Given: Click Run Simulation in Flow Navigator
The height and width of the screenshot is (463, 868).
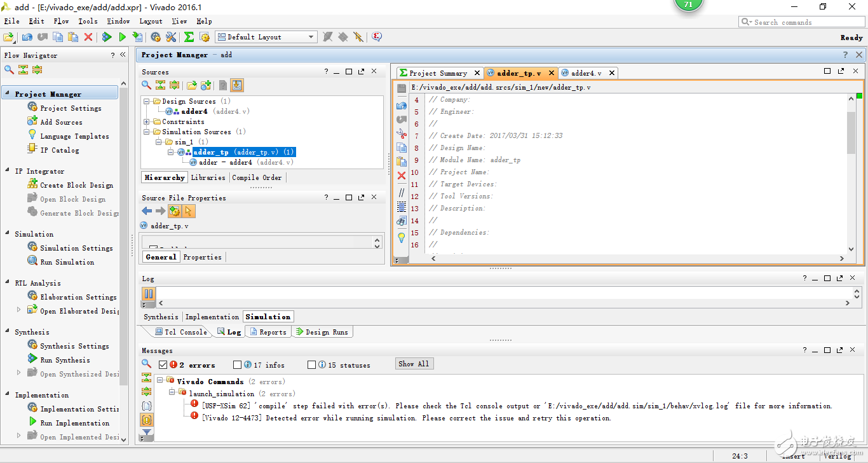Looking at the screenshot, I should (x=67, y=262).
